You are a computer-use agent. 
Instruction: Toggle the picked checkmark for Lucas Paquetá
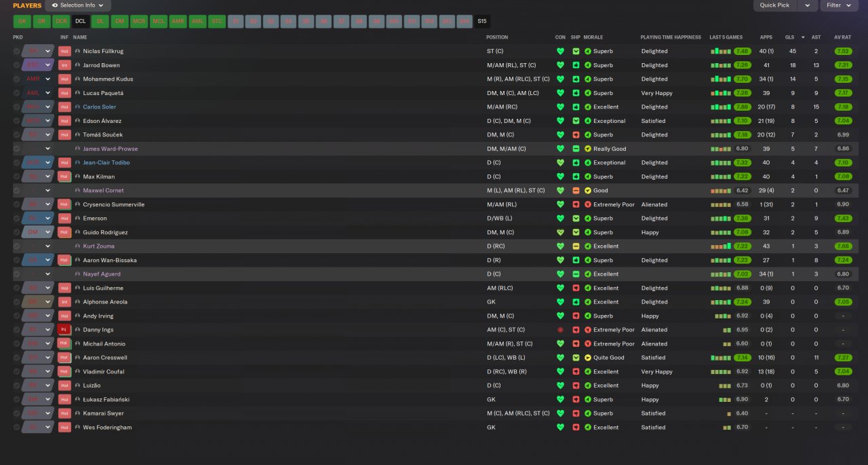(x=17, y=93)
